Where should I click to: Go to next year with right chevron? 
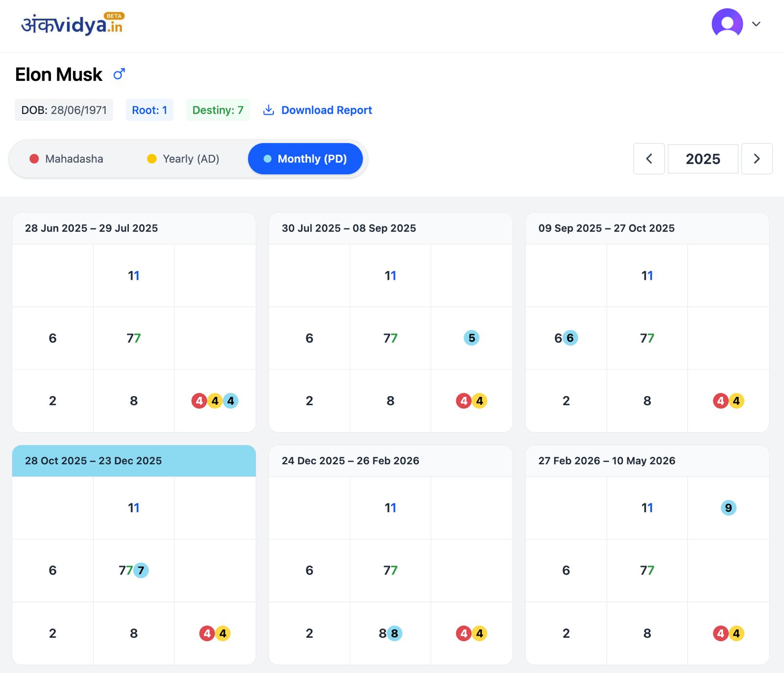757,159
